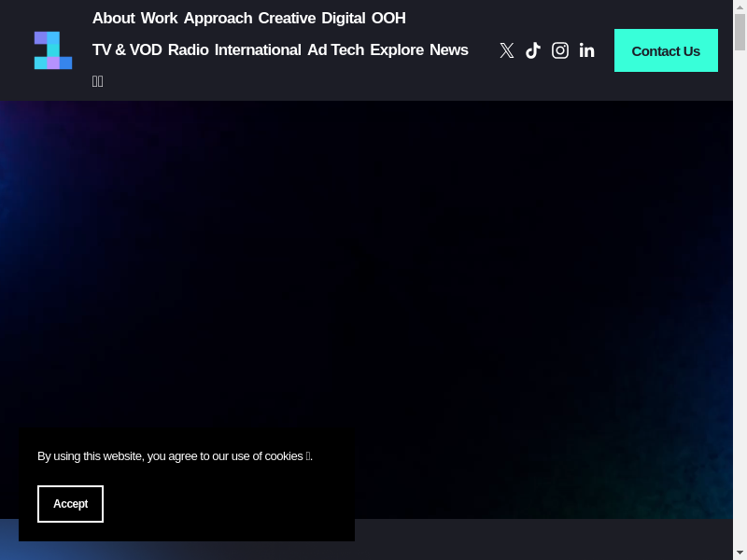The height and width of the screenshot is (560, 747).
Task: Select Radio in the navigation bar
Action: [188, 49]
